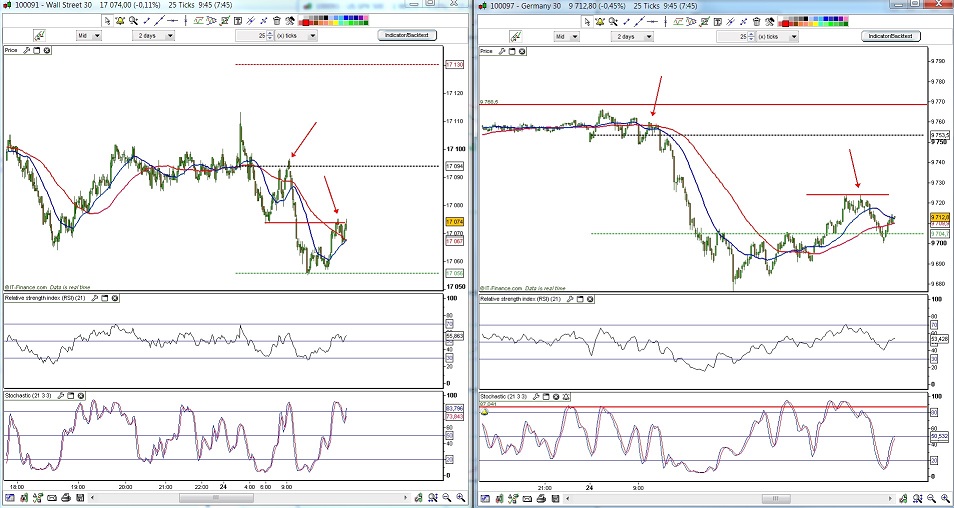954x508 pixels.
Task: Pick the pink color swatch in Wall Street 30 palette
Action: [366, 18]
